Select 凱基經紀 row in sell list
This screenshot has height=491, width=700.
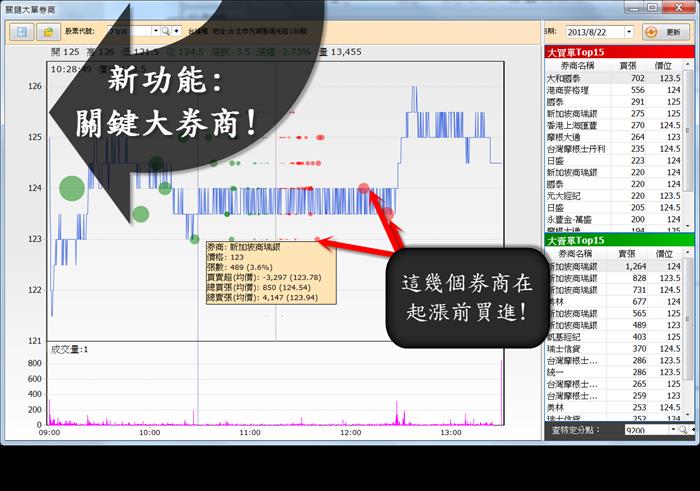pyautogui.click(x=614, y=337)
